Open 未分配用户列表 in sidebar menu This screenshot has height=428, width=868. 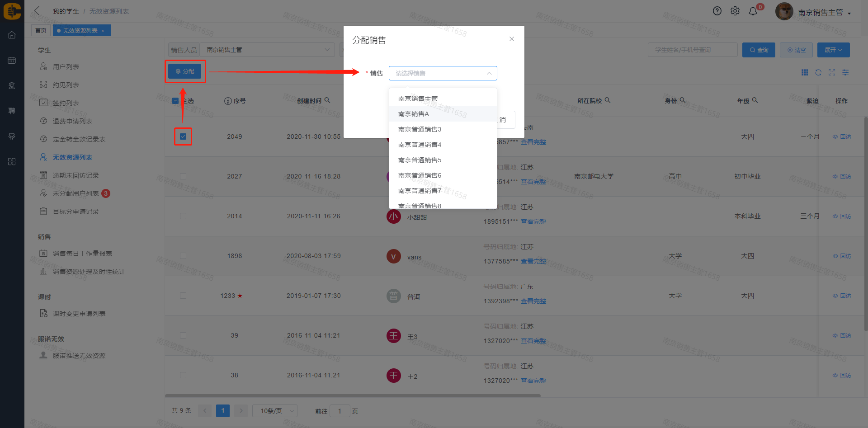[x=75, y=193]
